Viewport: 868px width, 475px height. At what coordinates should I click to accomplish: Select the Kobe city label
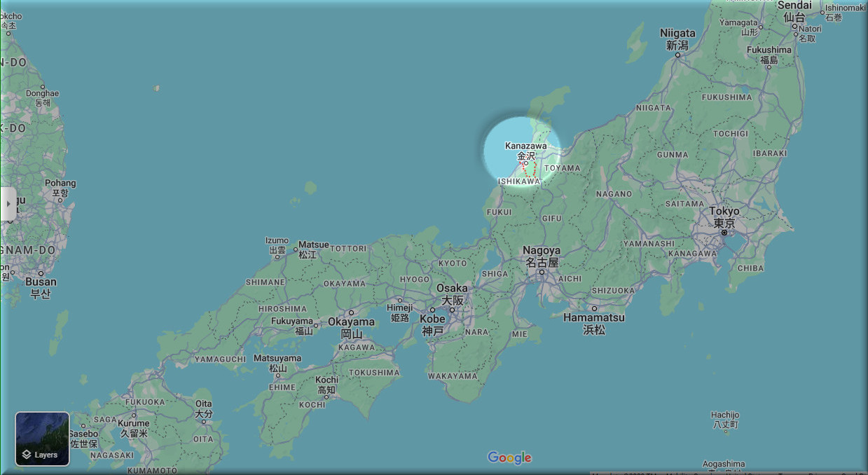[x=432, y=319]
